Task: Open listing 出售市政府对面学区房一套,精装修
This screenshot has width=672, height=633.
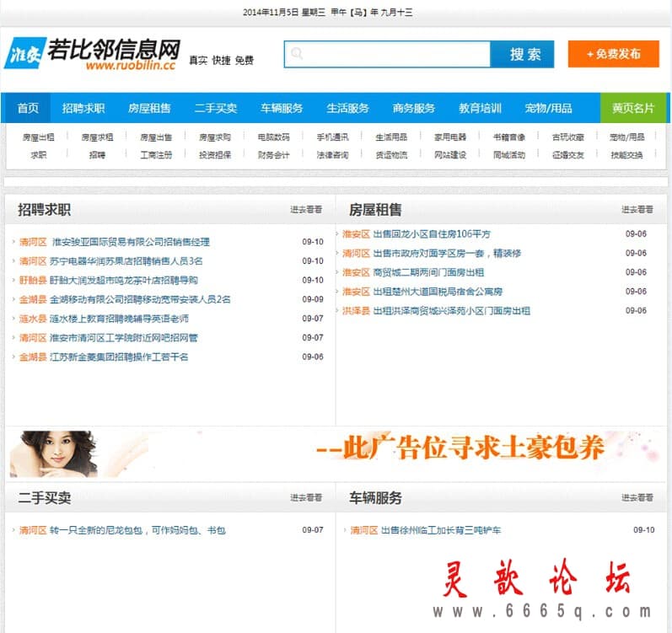Action: click(x=447, y=253)
